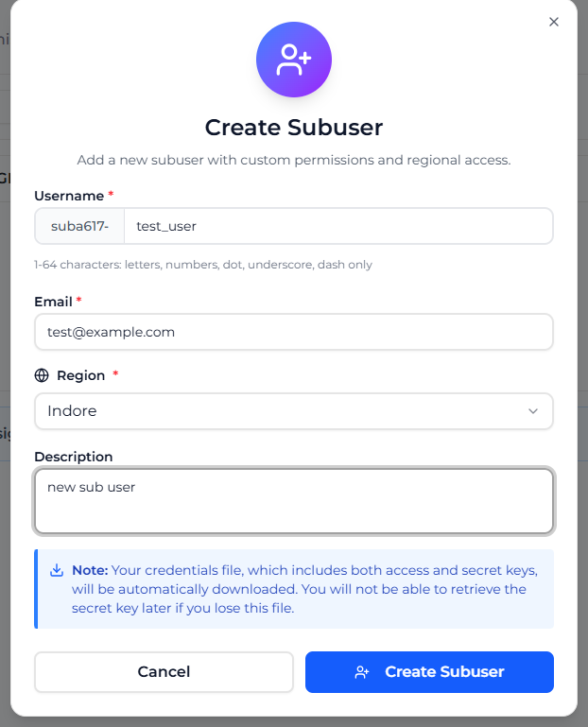Click the Username field label
The height and width of the screenshot is (727, 588).
pyautogui.click(x=69, y=196)
